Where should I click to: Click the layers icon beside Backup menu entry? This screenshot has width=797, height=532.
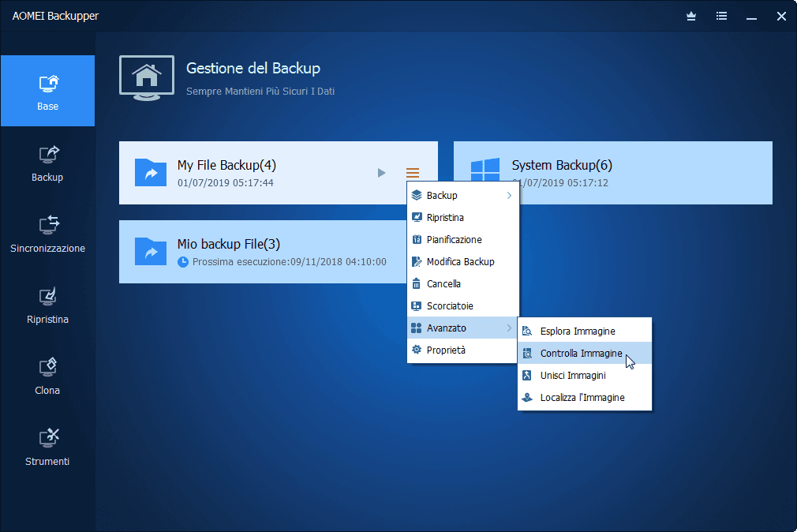pyautogui.click(x=417, y=195)
